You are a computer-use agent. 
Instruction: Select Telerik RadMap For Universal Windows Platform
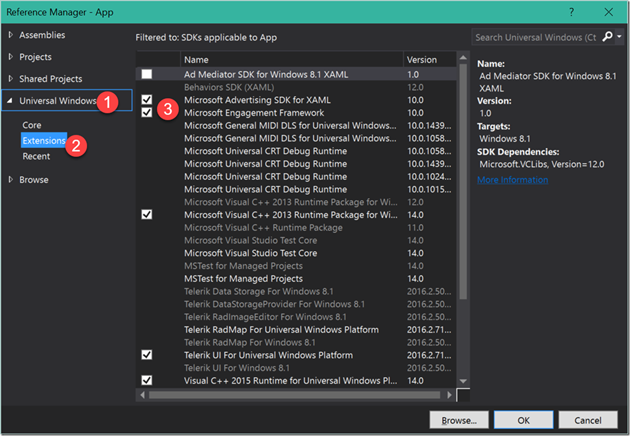297,330
